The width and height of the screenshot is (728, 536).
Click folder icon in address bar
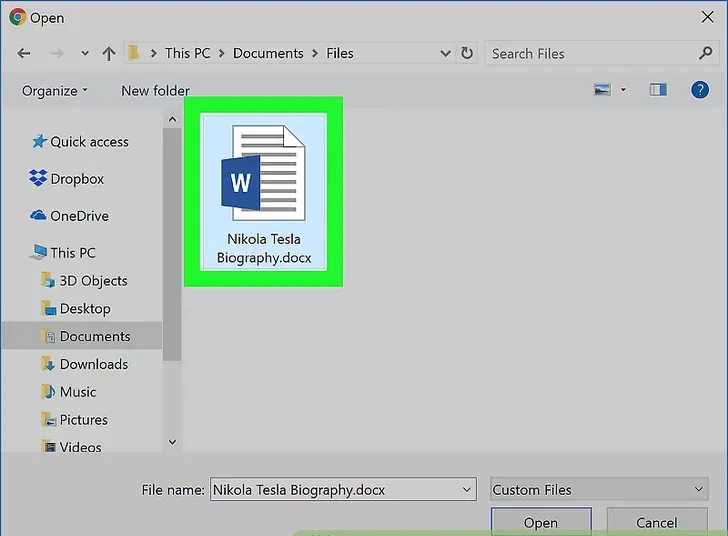134,53
